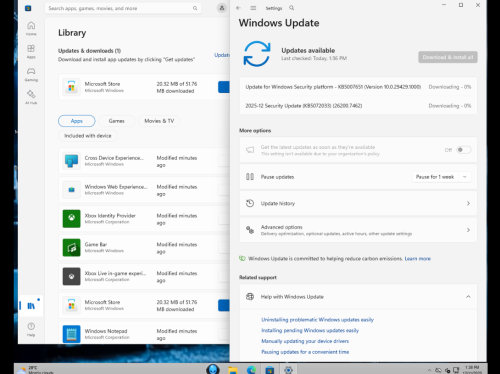The height and width of the screenshot is (374, 500).
Task: Open Advanced options chevron
Action: pos(468,230)
